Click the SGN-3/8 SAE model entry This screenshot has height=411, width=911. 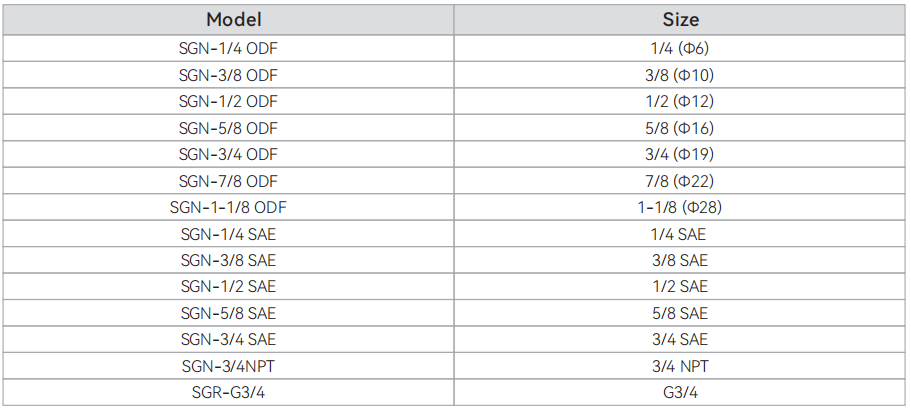coord(228,260)
